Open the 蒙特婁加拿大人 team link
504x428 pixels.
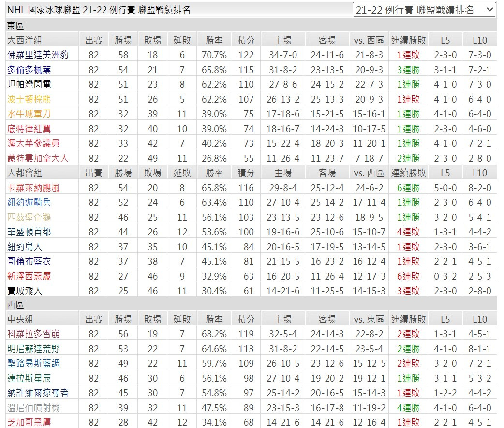[x=38, y=158]
